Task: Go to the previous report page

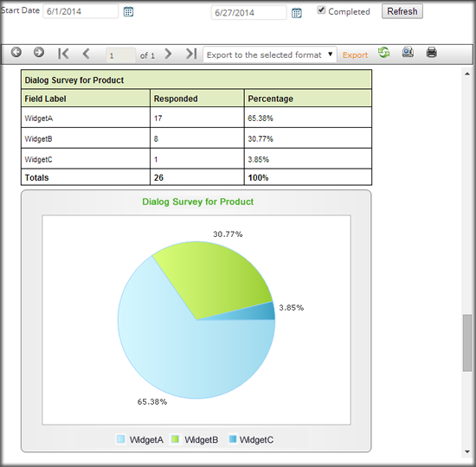Action: 87,54
